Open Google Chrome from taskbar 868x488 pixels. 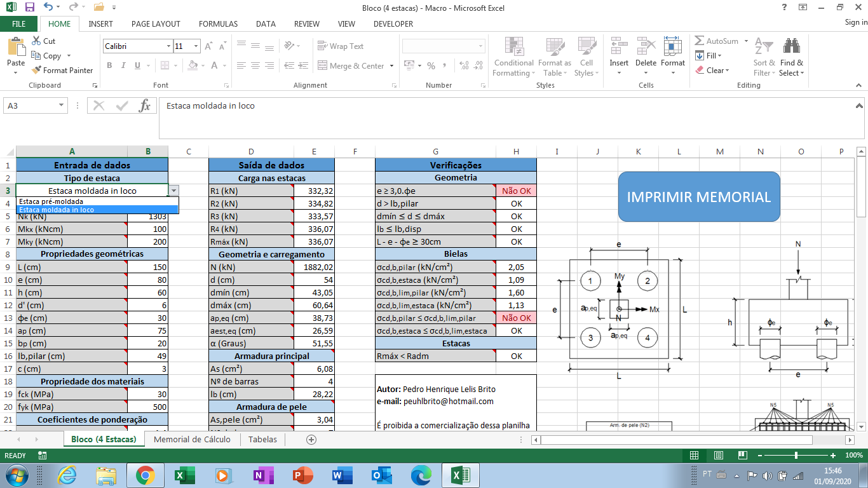coord(145,475)
